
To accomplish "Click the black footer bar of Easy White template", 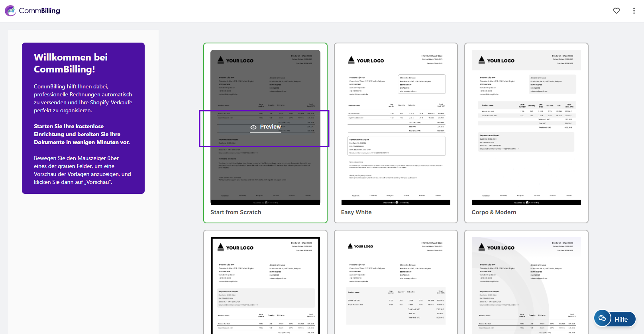I will tap(396, 203).
